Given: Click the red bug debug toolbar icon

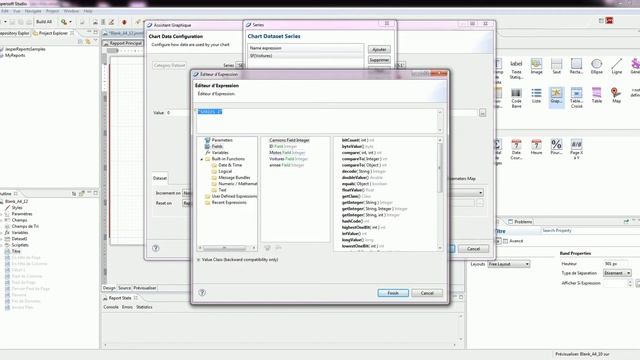Looking at the screenshot, I should 124,22.
